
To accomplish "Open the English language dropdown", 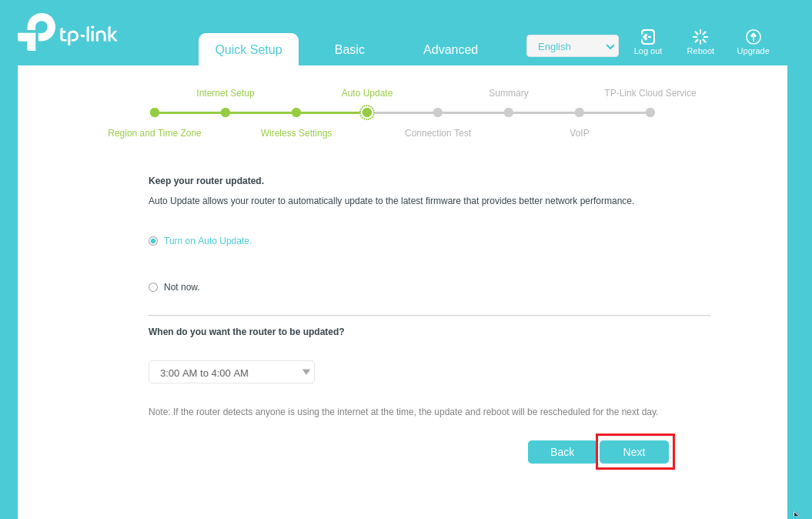I will click(572, 46).
